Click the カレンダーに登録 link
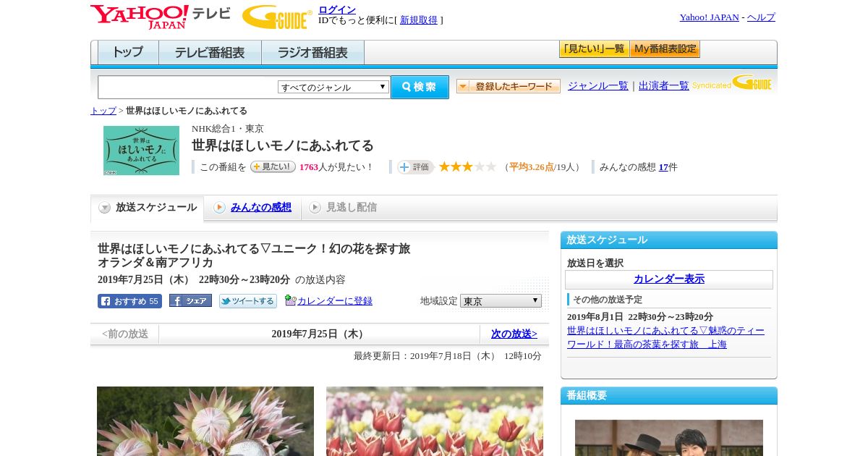Screen dimensions: 868x456 [335, 301]
